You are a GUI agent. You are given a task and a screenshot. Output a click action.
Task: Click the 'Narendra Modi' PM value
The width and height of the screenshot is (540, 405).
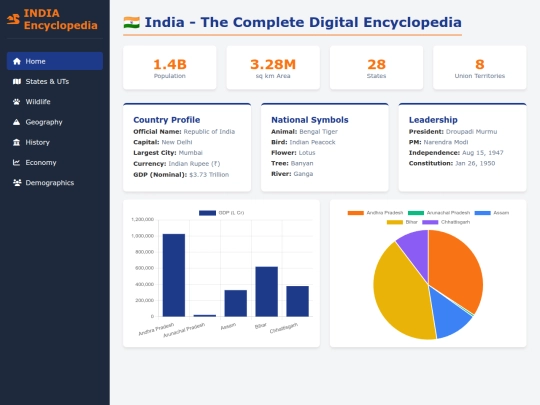[x=446, y=142]
